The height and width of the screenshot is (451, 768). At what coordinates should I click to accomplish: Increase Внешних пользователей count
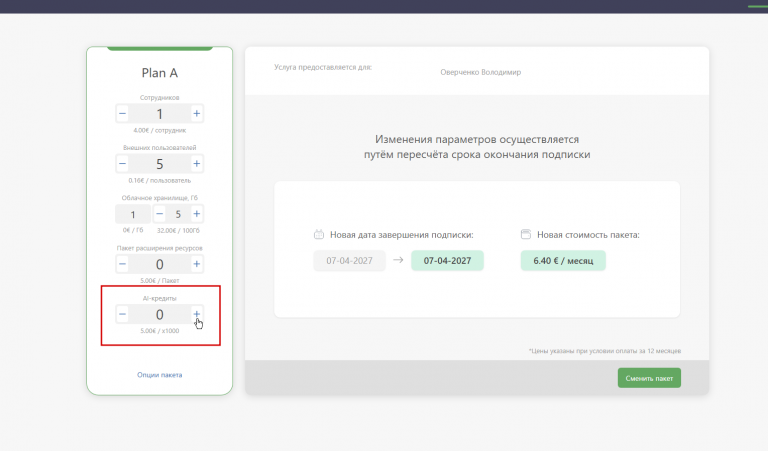click(x=196, y=164)
